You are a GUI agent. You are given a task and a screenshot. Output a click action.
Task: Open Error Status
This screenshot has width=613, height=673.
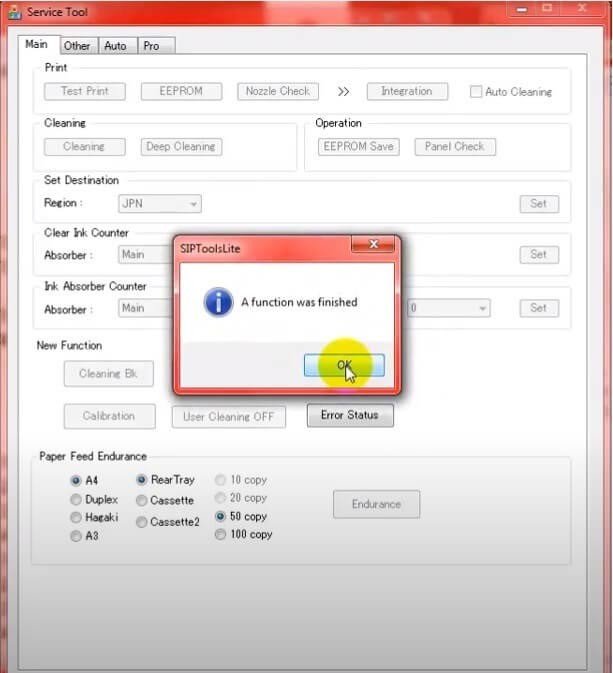350,415
